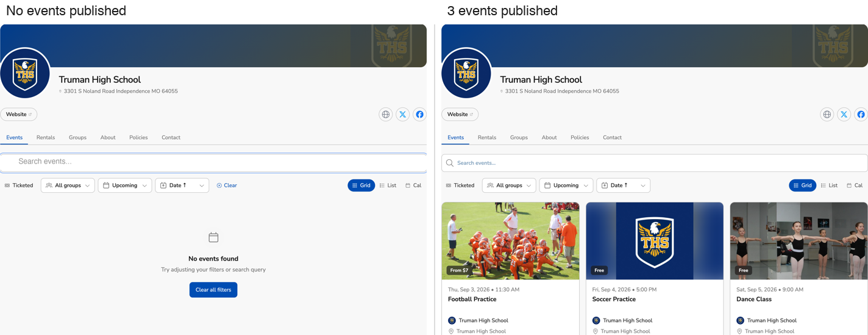The height and width of the screenshot is (335, 868).
Task: Click From $7 price badge
Action: coord(459,270)
